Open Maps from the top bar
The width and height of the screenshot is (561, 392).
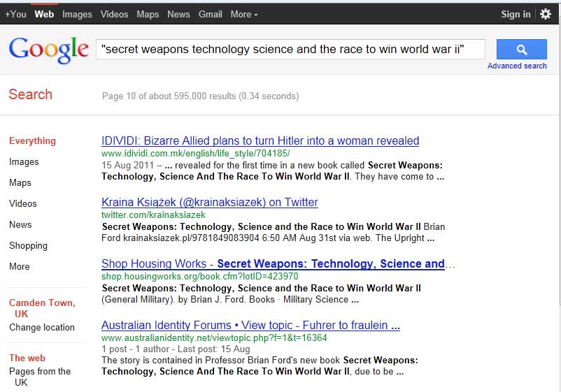tap(148, 14)
